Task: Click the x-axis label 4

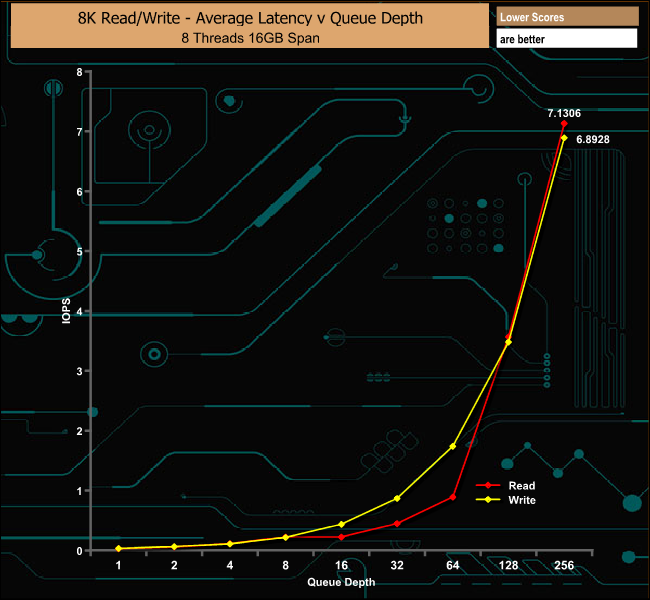Action: (x=230, y=565)
